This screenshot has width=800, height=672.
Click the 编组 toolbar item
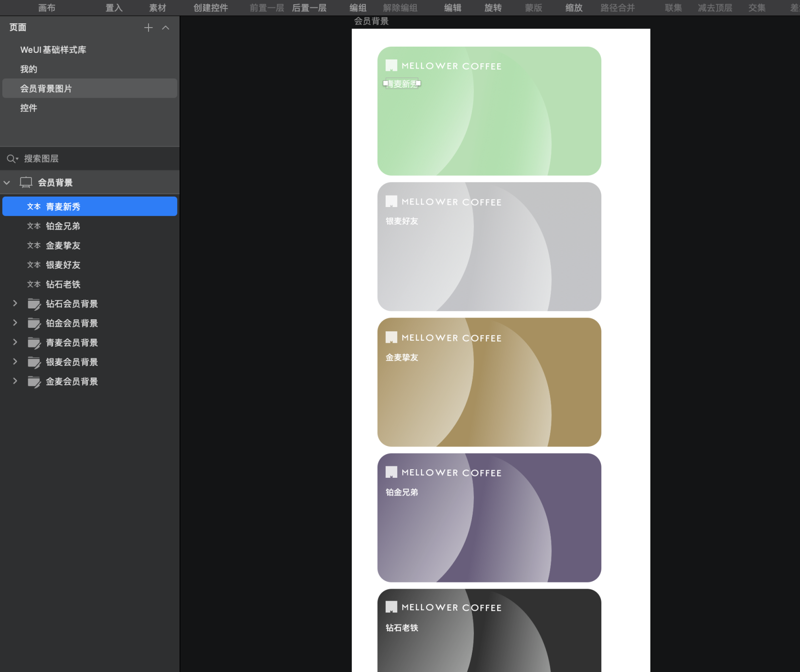[358, 8]
